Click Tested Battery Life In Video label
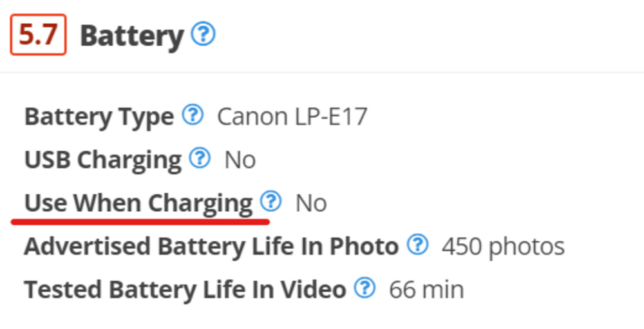644x329 pixels. [185, 290]
